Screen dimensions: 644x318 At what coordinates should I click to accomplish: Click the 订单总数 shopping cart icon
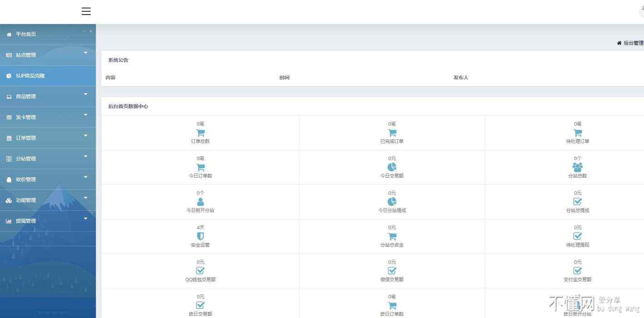200,133
